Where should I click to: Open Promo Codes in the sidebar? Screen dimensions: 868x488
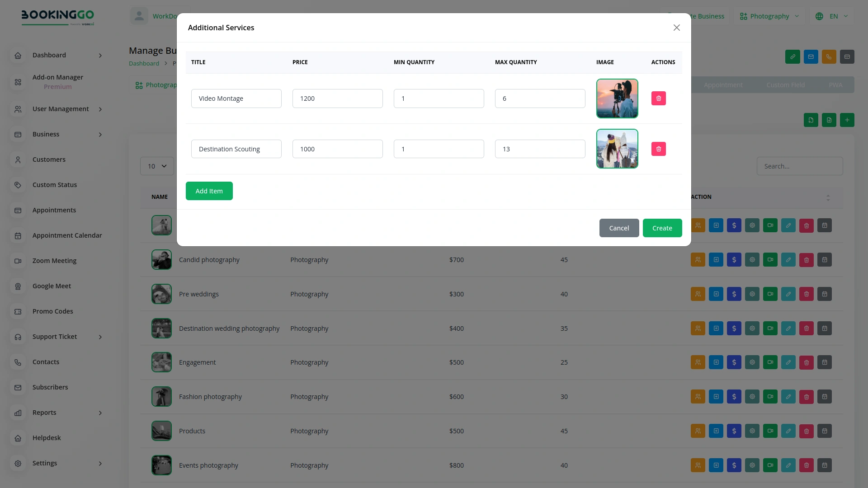[52, 311]
